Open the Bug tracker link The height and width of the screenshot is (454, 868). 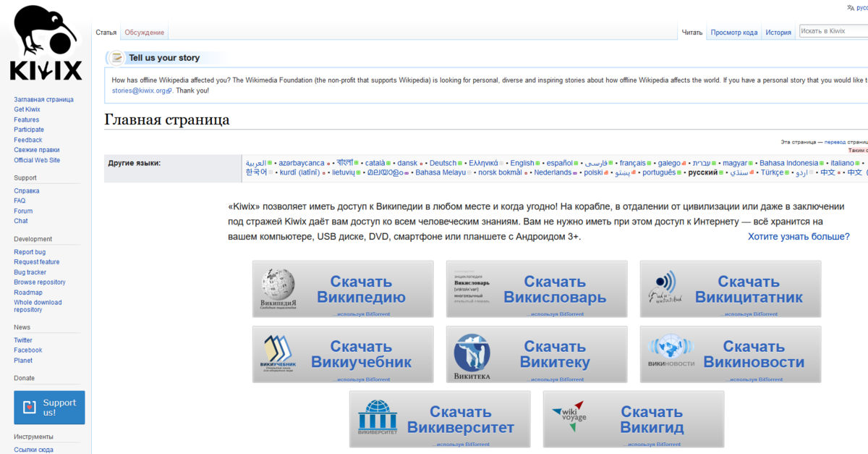coord(30,272)
